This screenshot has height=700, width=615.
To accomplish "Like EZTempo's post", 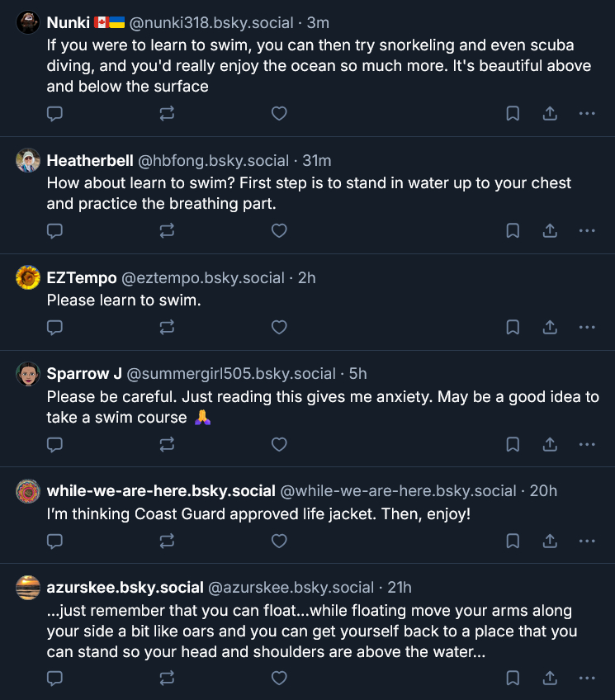I will pos(279,328).
